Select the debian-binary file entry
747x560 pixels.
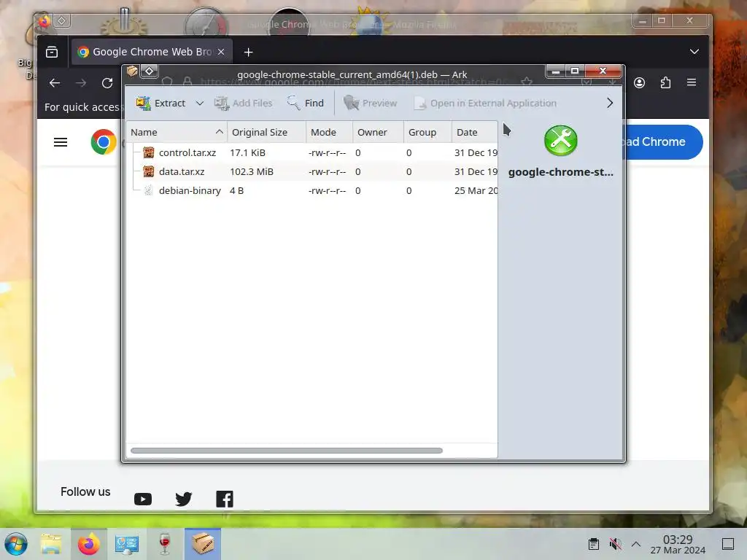coord(312,190)
